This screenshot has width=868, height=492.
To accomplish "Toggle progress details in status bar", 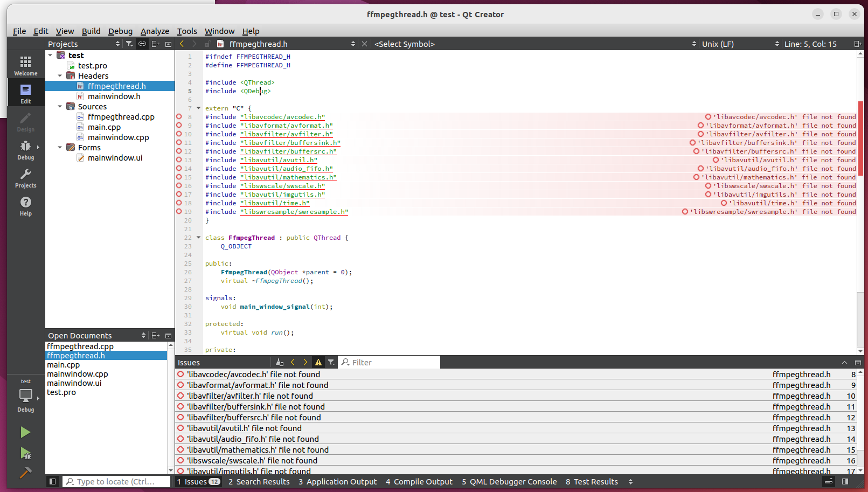I will 829,481.
